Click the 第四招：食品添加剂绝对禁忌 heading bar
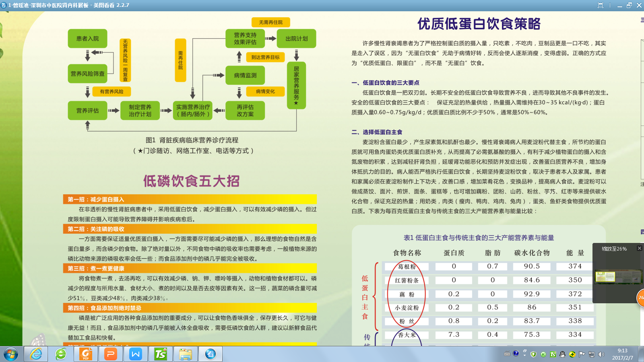Viewport: 644px width, 362px height. pyautogui.click(x=190, y=308)
